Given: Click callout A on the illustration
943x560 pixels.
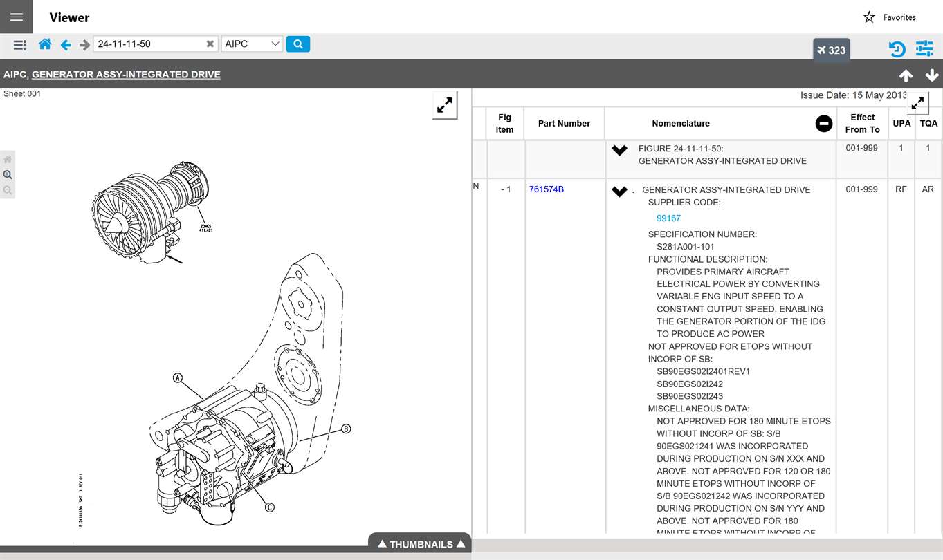Looking at the screenshot, I should click(178, 378).
